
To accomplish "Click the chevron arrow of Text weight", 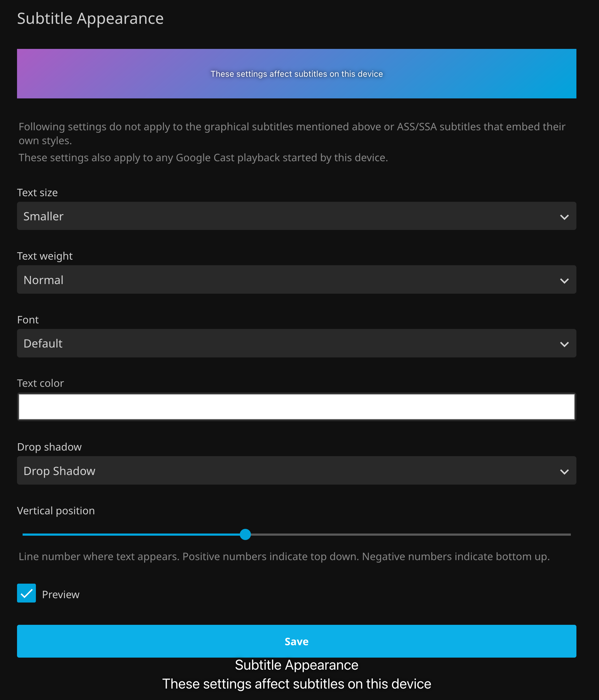I will click(x=564, y=280).
